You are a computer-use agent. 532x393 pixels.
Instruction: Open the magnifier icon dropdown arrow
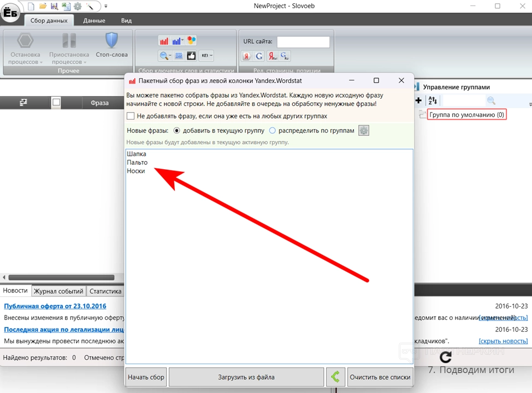170,56
